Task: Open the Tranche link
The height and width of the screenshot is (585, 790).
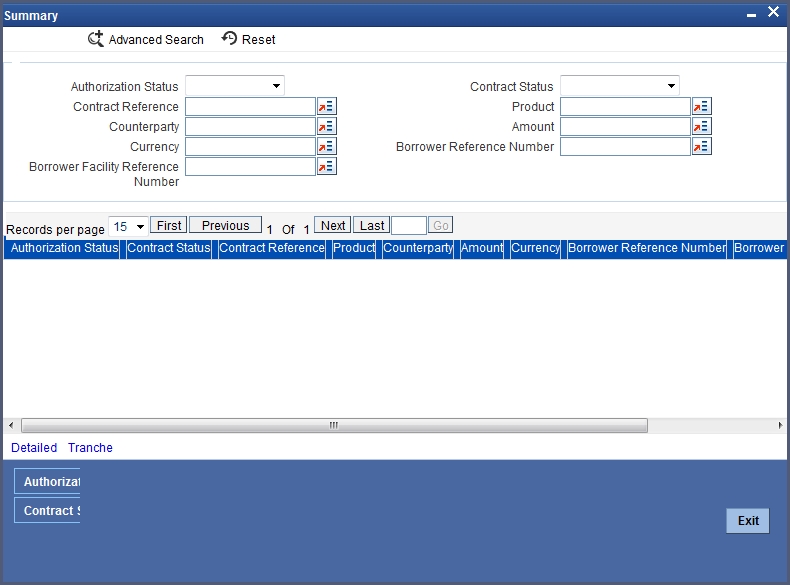Action: [90, 447]
